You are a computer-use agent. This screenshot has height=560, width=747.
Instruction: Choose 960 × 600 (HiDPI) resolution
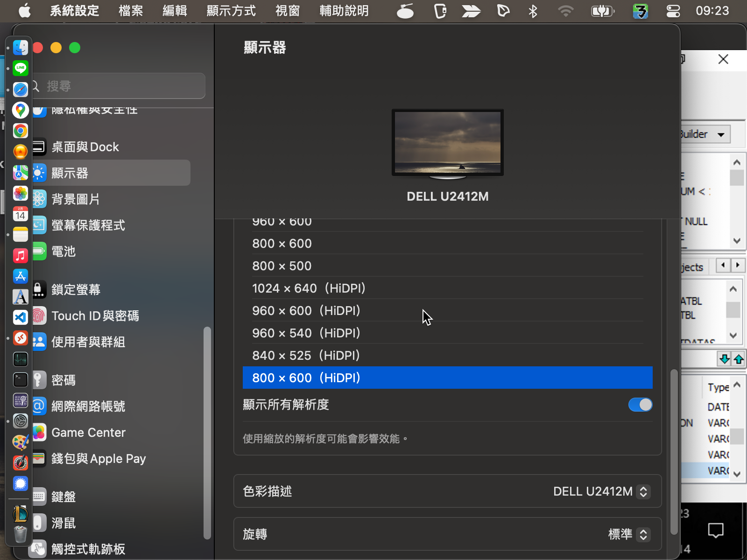pos(448,310)
